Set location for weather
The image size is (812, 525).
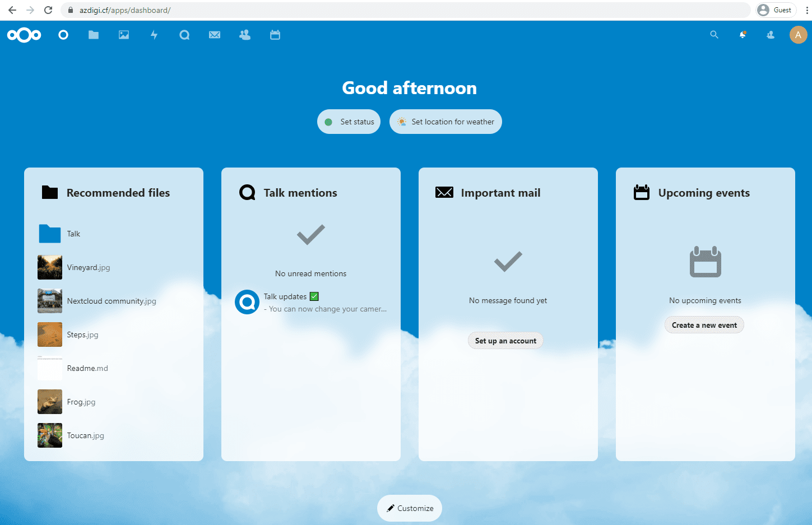[446, 122]
